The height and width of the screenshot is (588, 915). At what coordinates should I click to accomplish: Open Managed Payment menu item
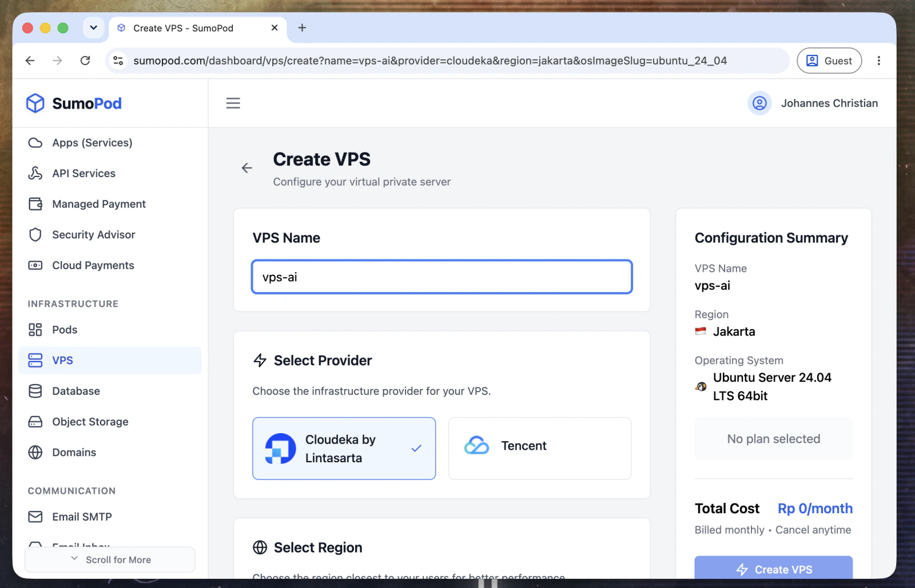(110, 204)
